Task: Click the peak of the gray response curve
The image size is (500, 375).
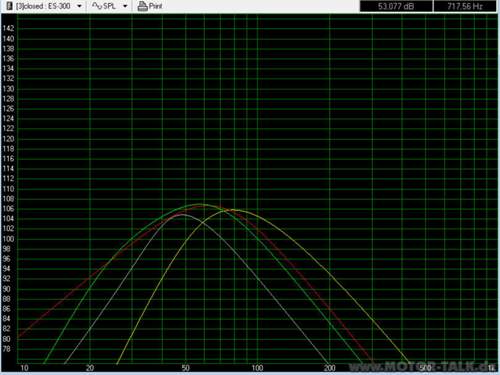Action: tap(182, 215)
